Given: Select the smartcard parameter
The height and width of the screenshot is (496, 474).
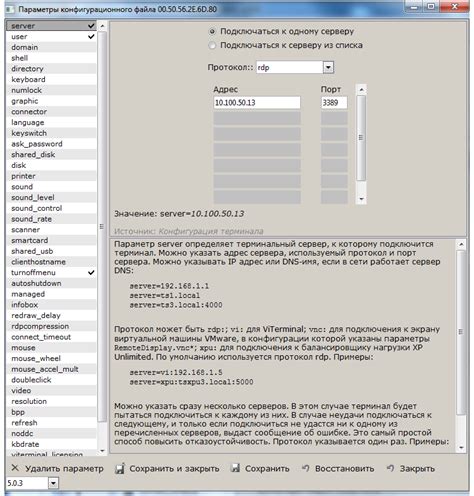Looking at the screenshot, I should point(52,240).
